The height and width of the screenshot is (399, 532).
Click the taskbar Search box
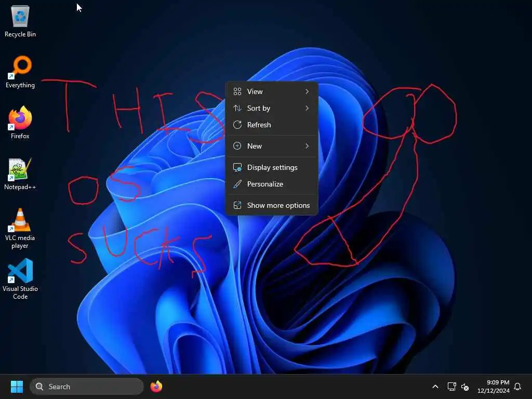(87, 387)
